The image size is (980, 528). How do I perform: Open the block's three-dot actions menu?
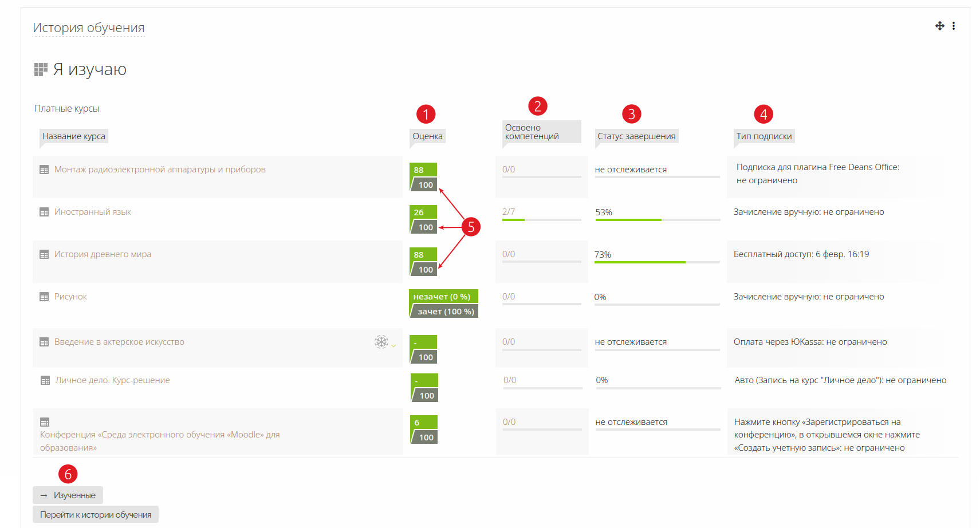click(x=954, y=26)
